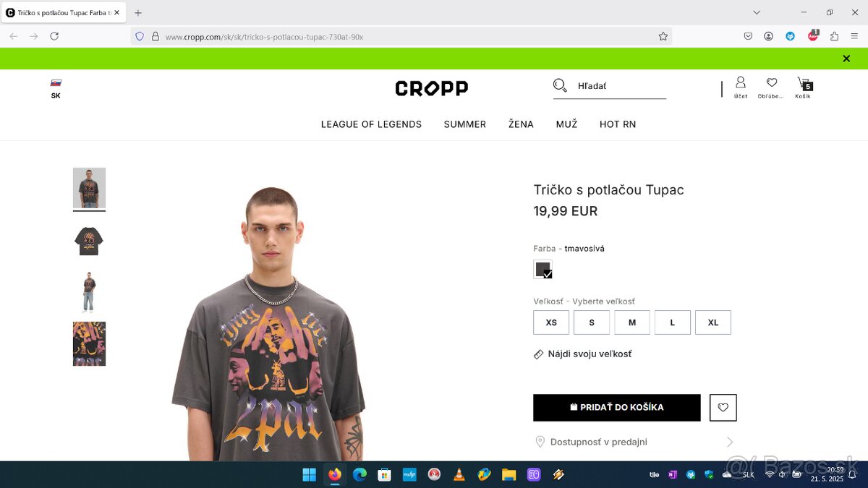This screenshot has width=868, height=488.
Task: Click the search magnifier icon
Action: point(560,86)
